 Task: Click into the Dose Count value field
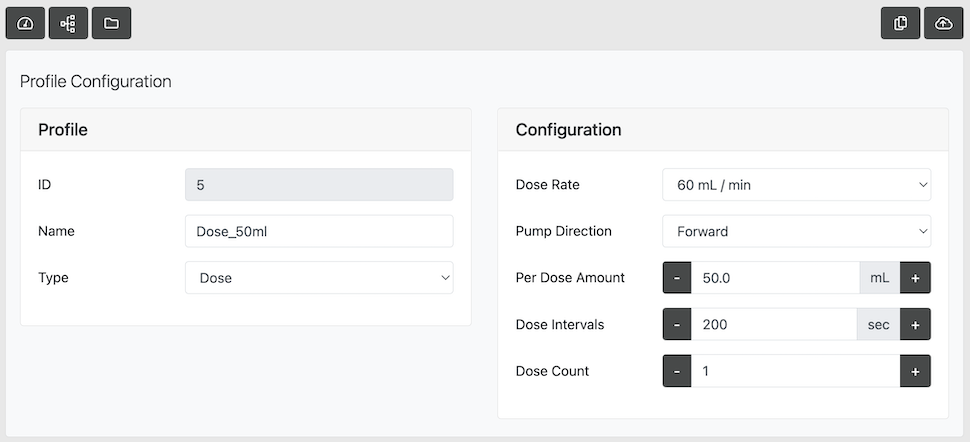795,371
